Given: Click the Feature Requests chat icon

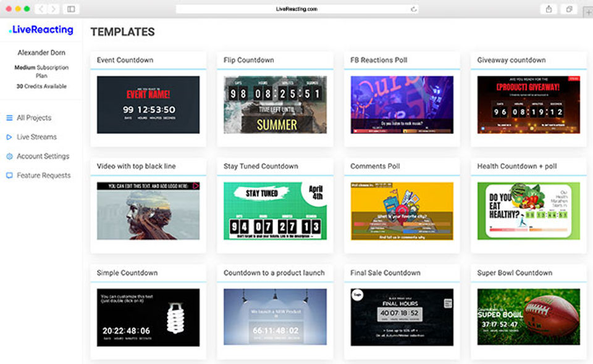Looking at the screenshot, I should click(9, 176).
